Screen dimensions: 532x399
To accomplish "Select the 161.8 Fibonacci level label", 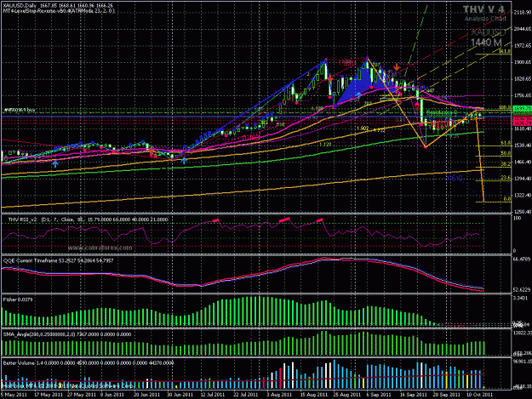I will click(505, 51).
